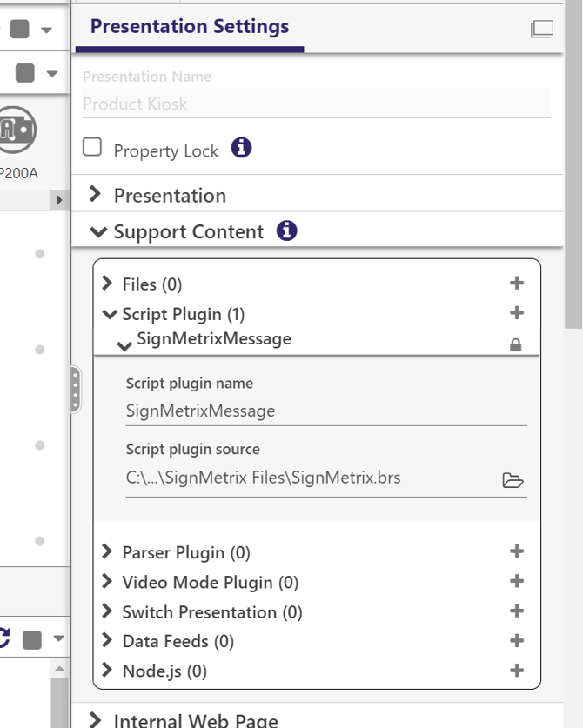Image resolution: width=583 pixels, height=728 pixels.
Task: Enable the Property Lock checkbox
Action: [x=92, y=147]
